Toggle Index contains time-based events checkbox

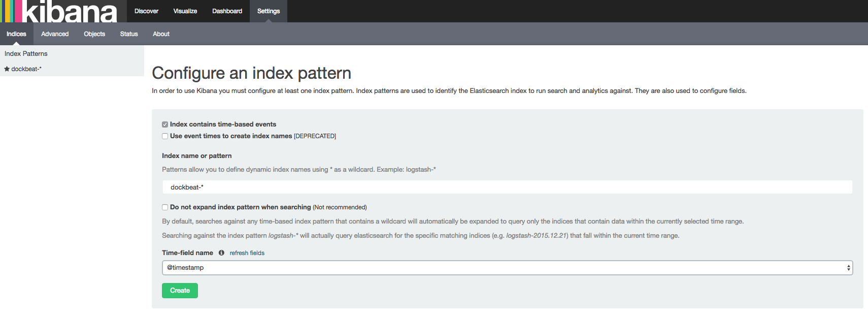point(165,124)
